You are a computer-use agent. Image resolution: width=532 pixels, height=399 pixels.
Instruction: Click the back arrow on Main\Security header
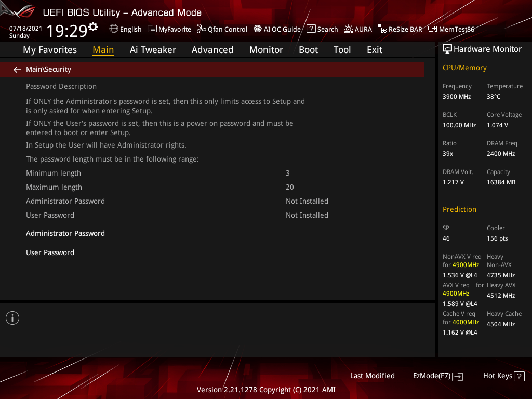(x=17, y=69)
